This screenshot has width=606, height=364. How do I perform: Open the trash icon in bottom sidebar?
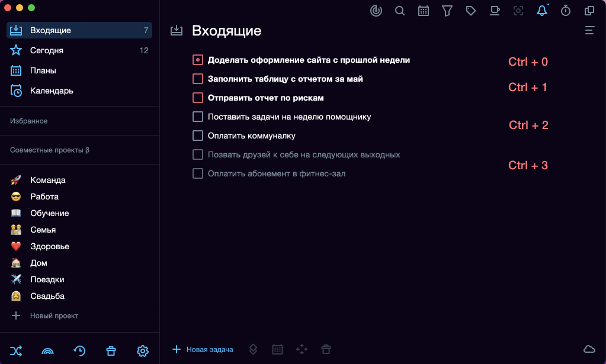(x=111, y=351)
